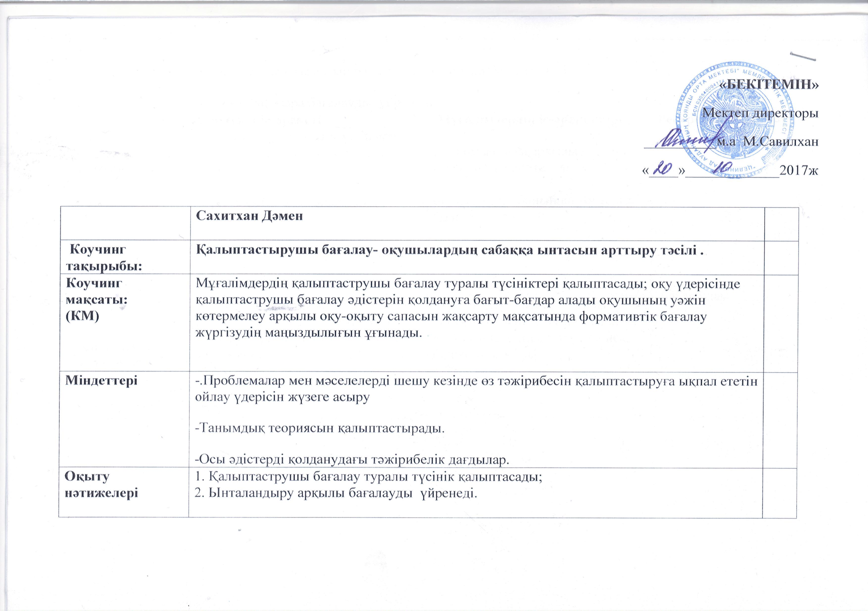Click the Оқыту нәтижелері label
Image resolution: width=868 pixels, height=611 pixels.
(101, 484)
